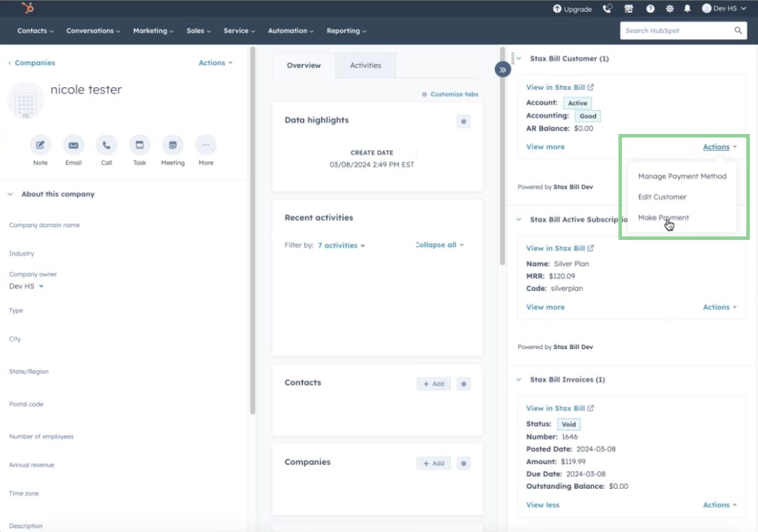Open the Contacts card settings gear

coord(464,384)
